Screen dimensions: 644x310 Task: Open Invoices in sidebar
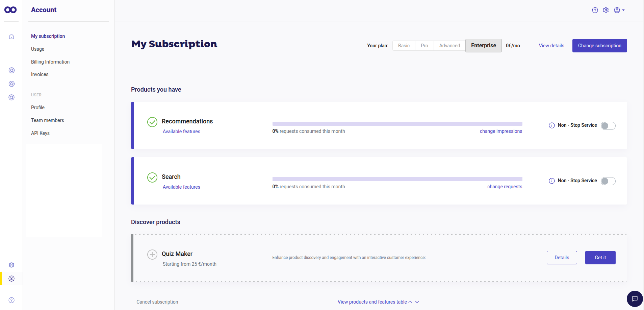pos(40,74)
